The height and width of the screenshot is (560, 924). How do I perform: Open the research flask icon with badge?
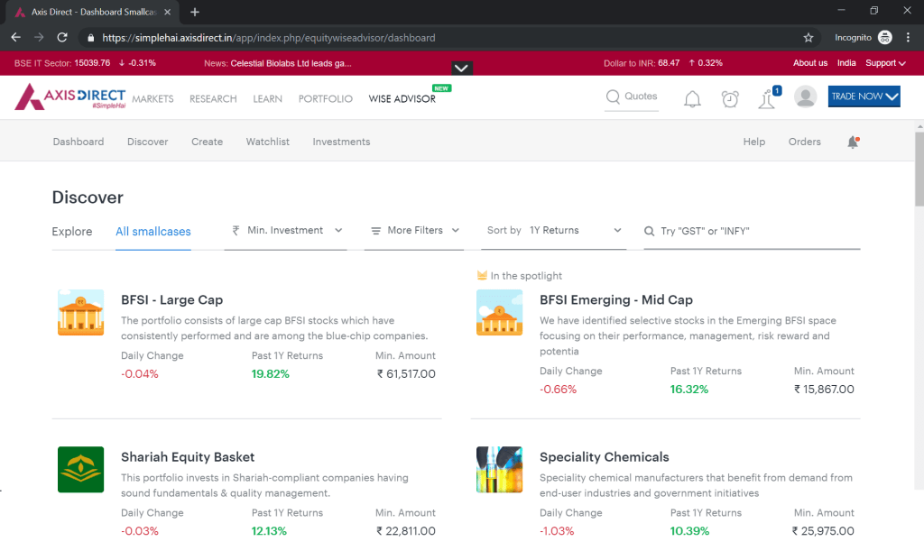769,97
